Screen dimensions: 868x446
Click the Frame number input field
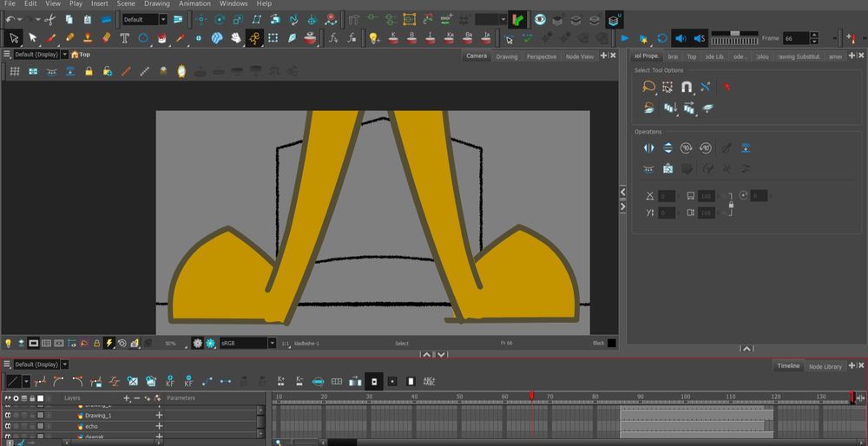[797, 39]
